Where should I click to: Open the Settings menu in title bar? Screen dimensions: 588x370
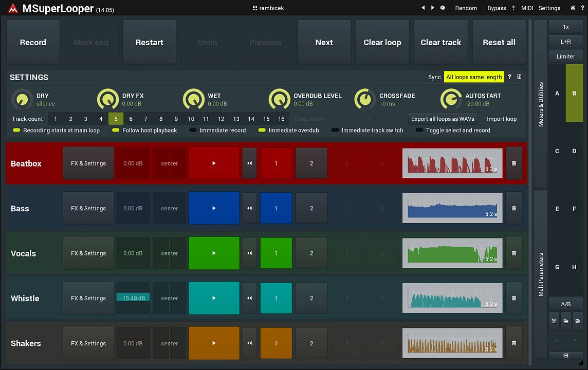coord(549,8)
